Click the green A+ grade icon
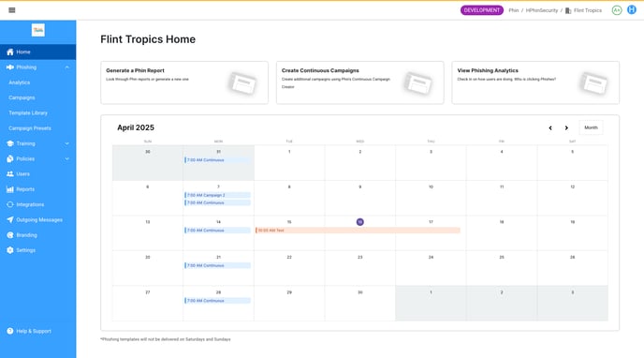 point(617,10)
